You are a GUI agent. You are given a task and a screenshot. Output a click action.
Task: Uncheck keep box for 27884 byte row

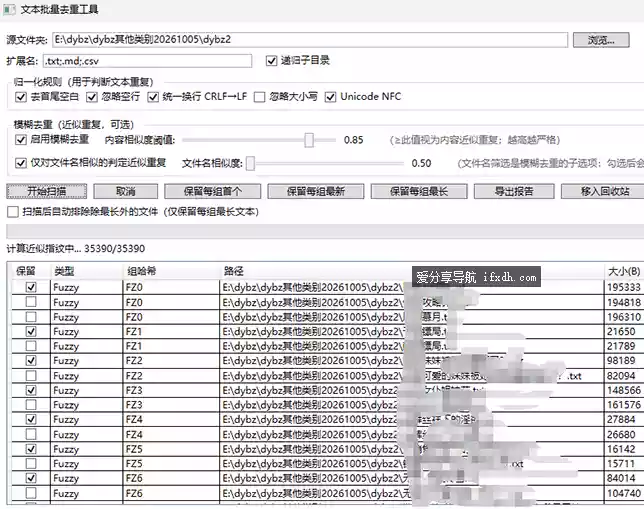point(31,419)
